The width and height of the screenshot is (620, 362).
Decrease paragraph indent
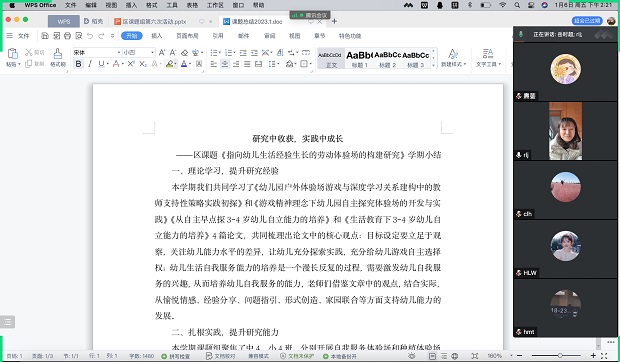tap(243, 52)
